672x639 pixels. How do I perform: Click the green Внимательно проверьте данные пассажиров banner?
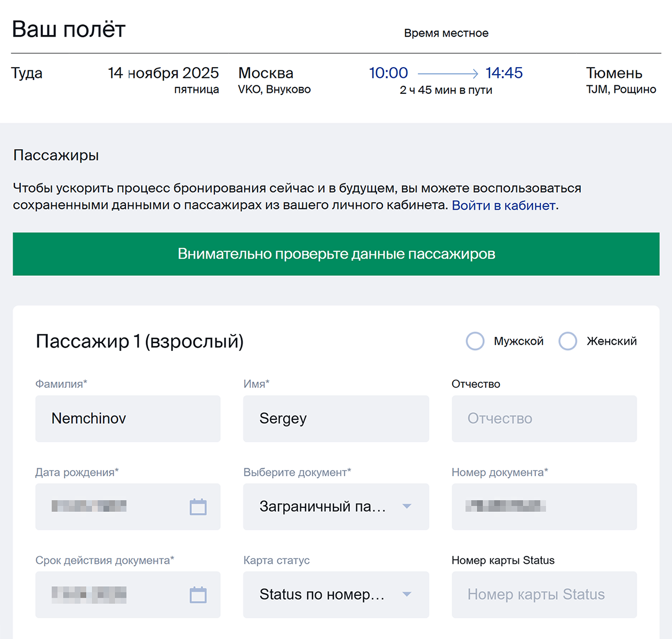pos(336,254)
